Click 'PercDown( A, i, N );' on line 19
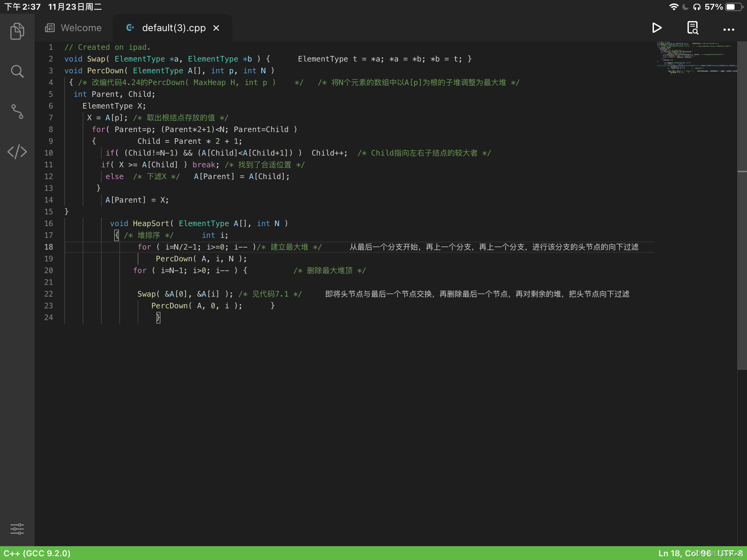The height and width of the screenshot is (560, 747). pos(201,259)
